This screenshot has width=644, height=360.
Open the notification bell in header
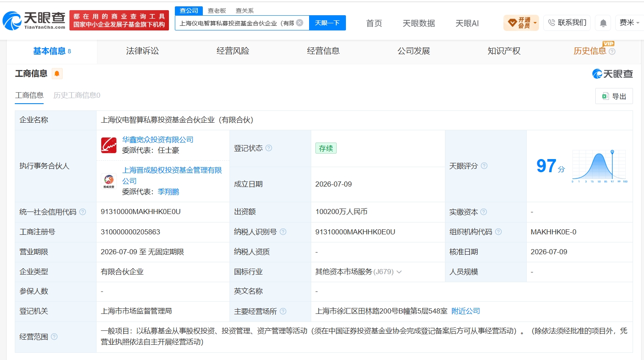[603, 23]
